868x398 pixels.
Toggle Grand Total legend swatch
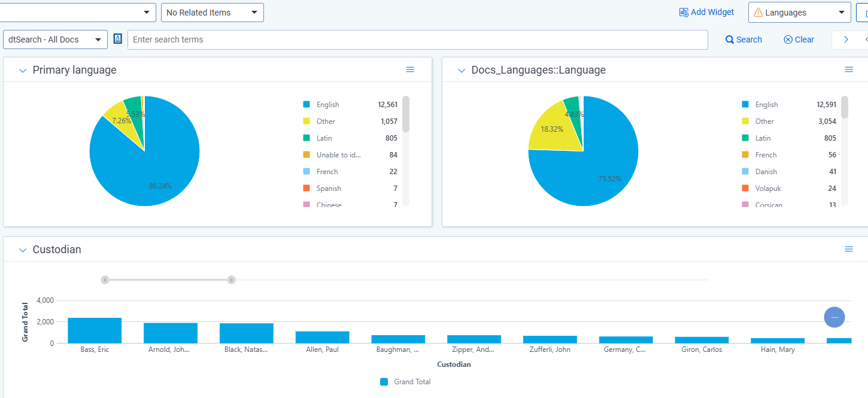pos(384,381)
